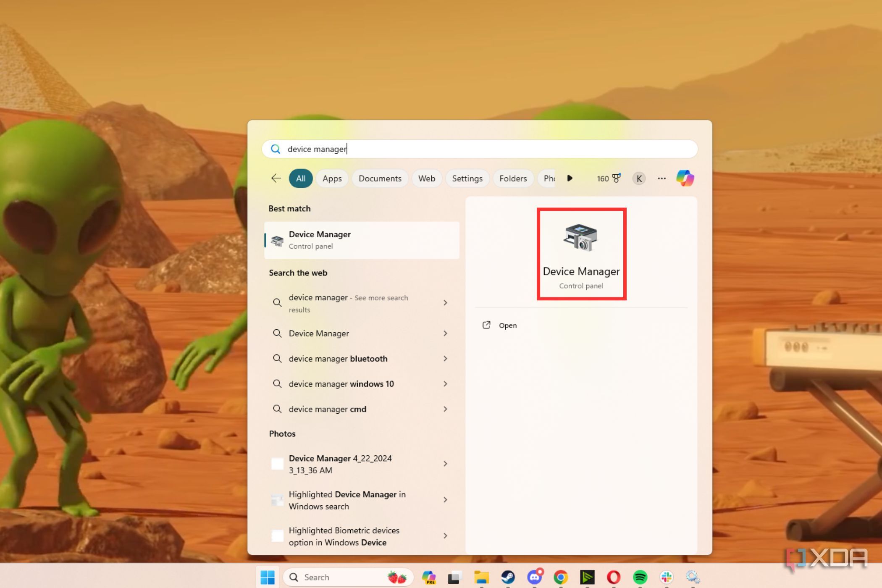The width and height of the screenshot is (882, 588).
Task: Open the K account profile icon
Action: (x=638, y=178)
